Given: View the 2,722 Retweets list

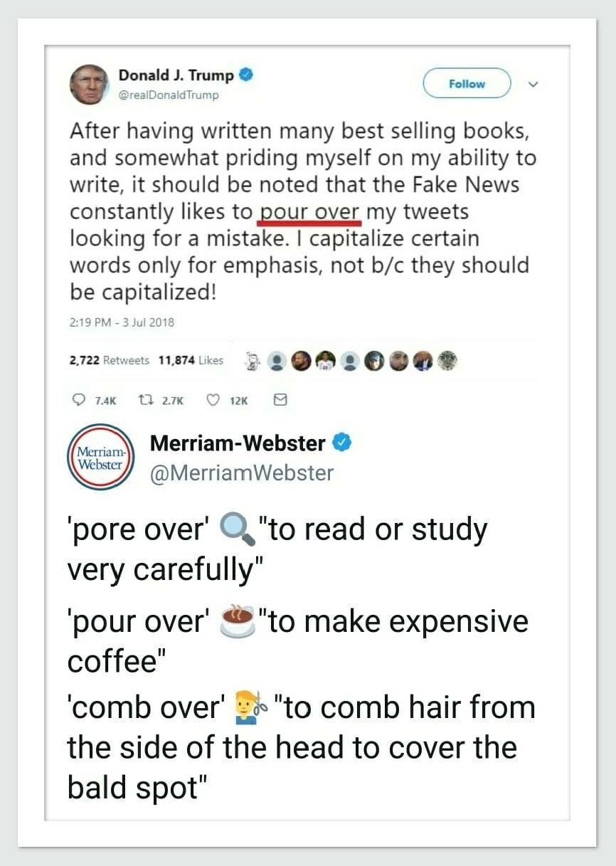Looking at the screenshot, I should (x=109, y=360).
